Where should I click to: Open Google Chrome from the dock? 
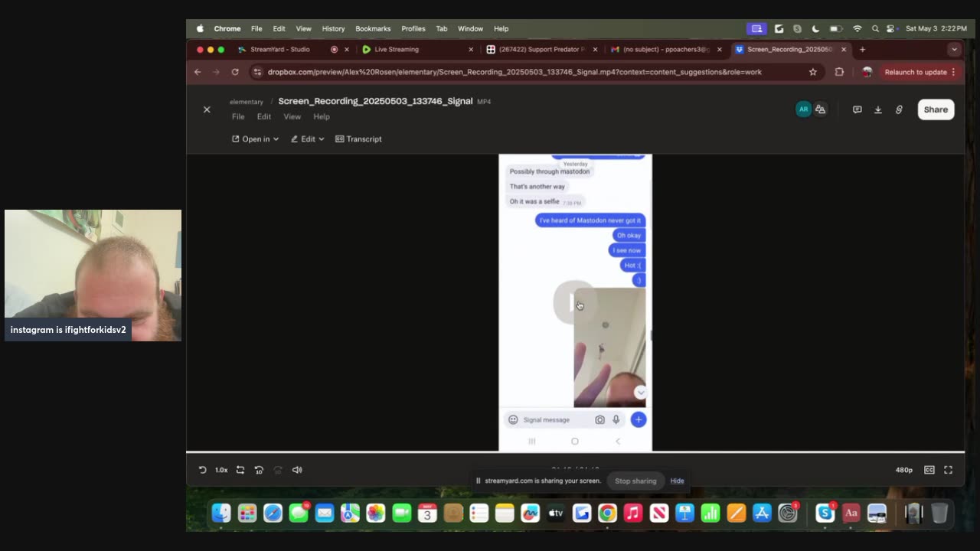pos(607,513)
